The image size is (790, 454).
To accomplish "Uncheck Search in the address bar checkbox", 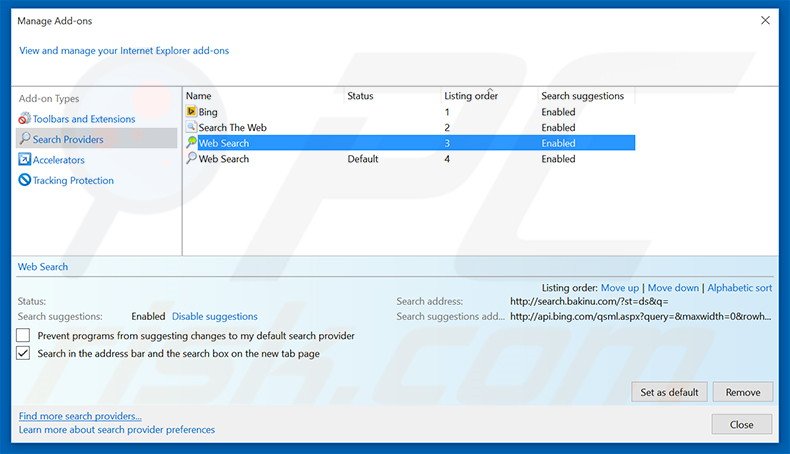I will [23, 353].
